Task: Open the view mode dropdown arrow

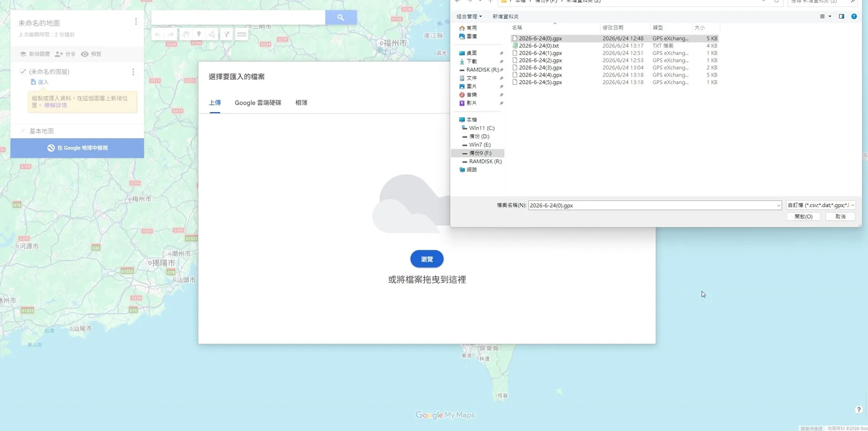Action: (830, 16)
